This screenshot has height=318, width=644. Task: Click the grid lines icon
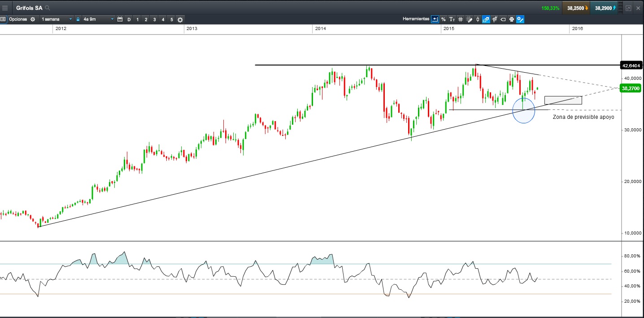coord(460,19)
